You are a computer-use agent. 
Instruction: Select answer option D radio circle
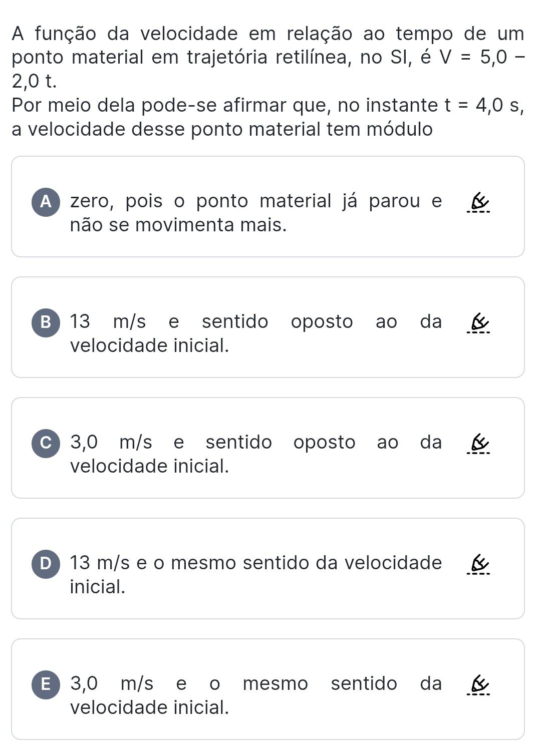coord(46,564)
